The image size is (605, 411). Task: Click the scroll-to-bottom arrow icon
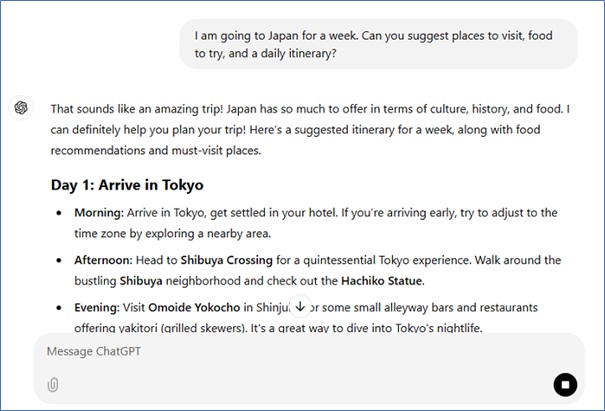click(301, 307)
